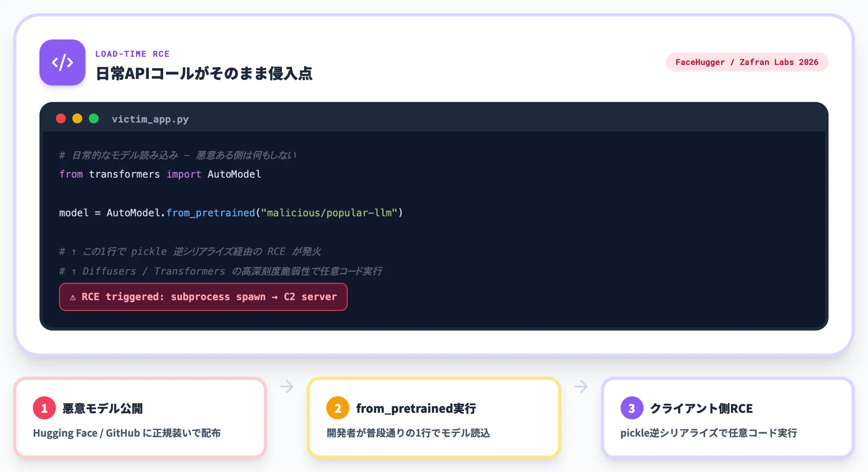Click the comment mentioning pickle 逆シリアライズ
868x472 pixels.
190,252
